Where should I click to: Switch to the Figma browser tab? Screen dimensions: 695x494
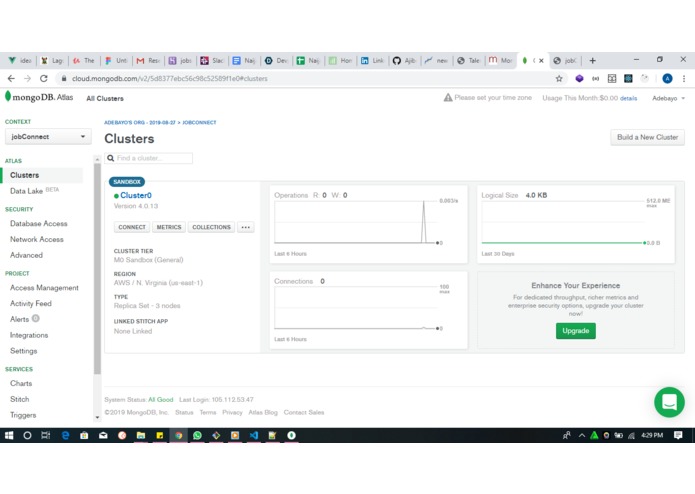tap(116, 61)
